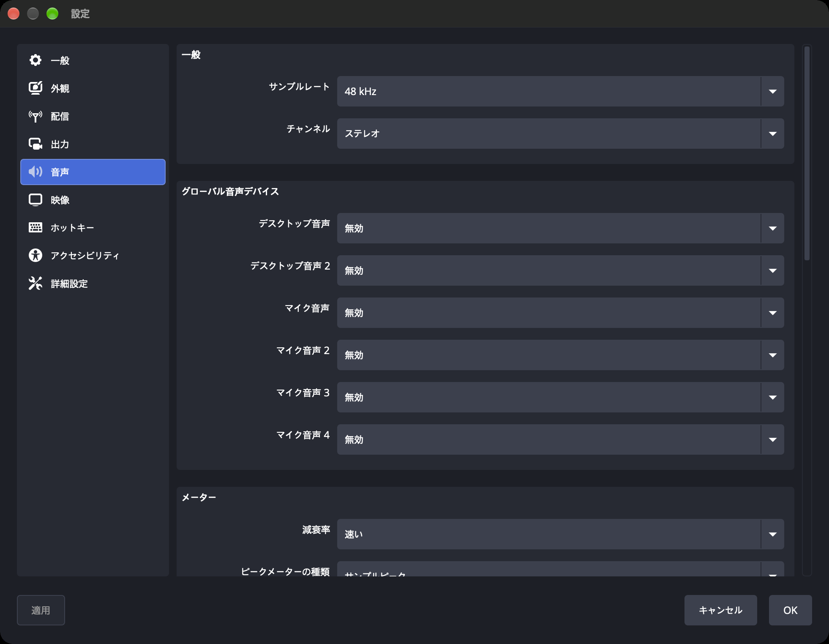The width and height of the screenshot is (829, 644).
Task: Open the チャンネル ステレオ dropdown
Action: click(x=560, y=134)
